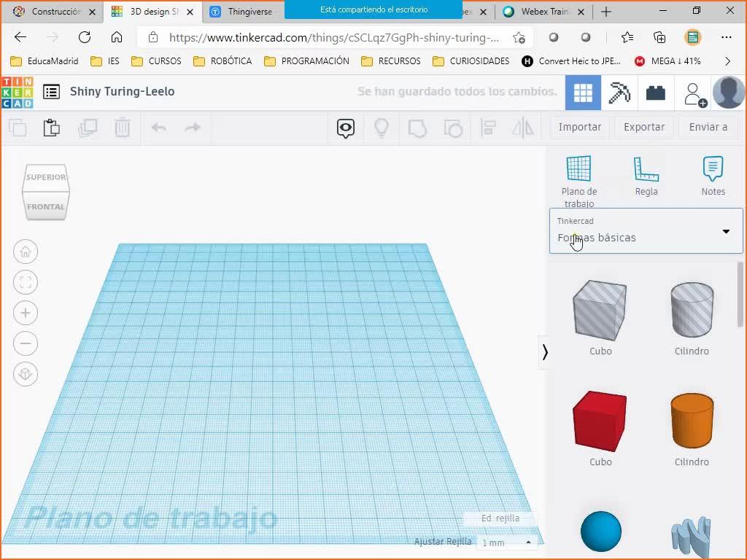Open the EducaMadrid bookmarks folder
Viewport: 747px width, 560px height.
44,61
